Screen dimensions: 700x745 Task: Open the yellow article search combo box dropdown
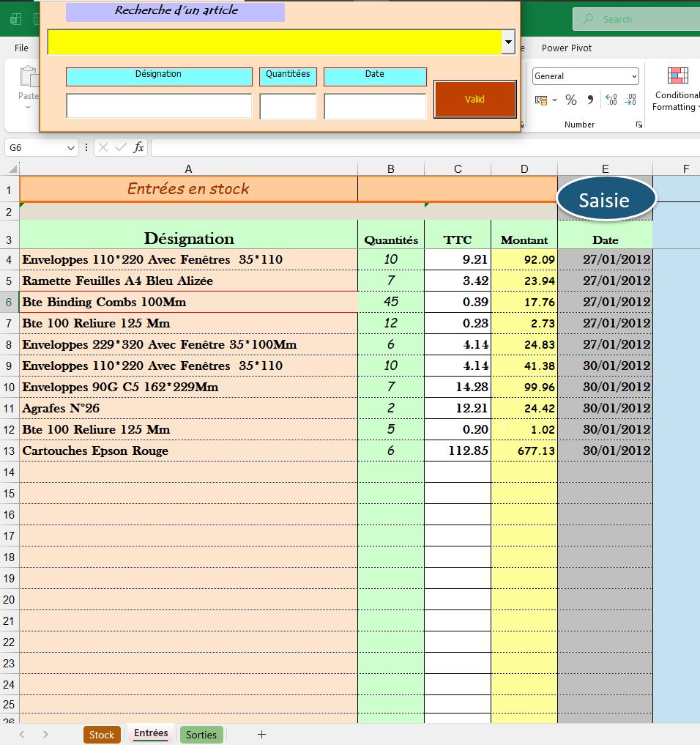coord(508,42)
